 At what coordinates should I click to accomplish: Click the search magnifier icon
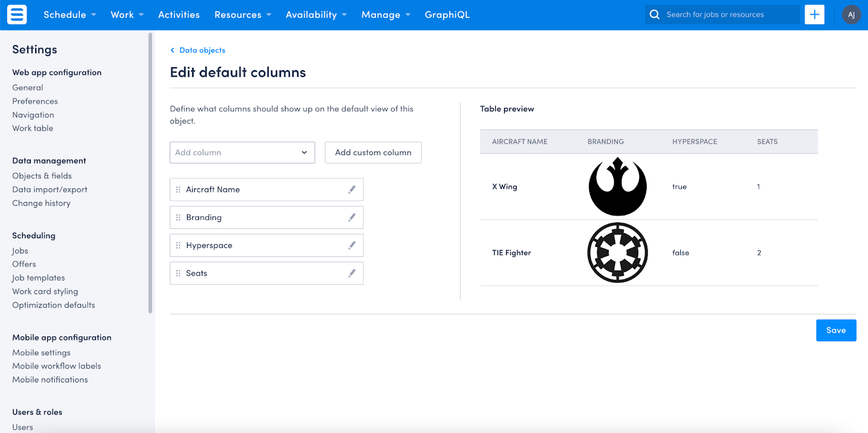coord(655,15)
